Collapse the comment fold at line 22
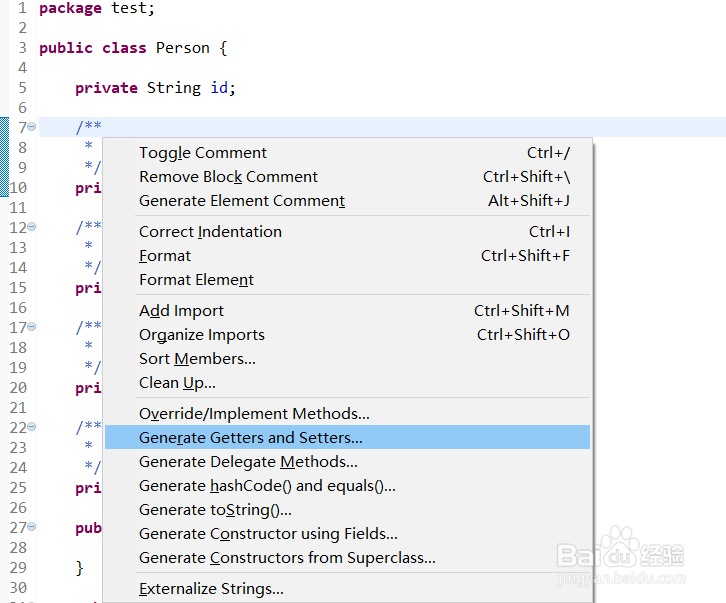Screen dimensions: 726x603 coord(31,427)
